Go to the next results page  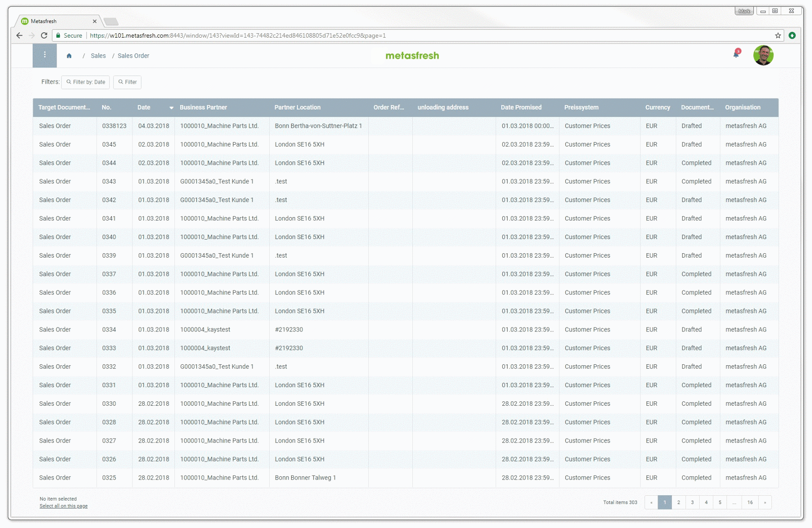765,503
